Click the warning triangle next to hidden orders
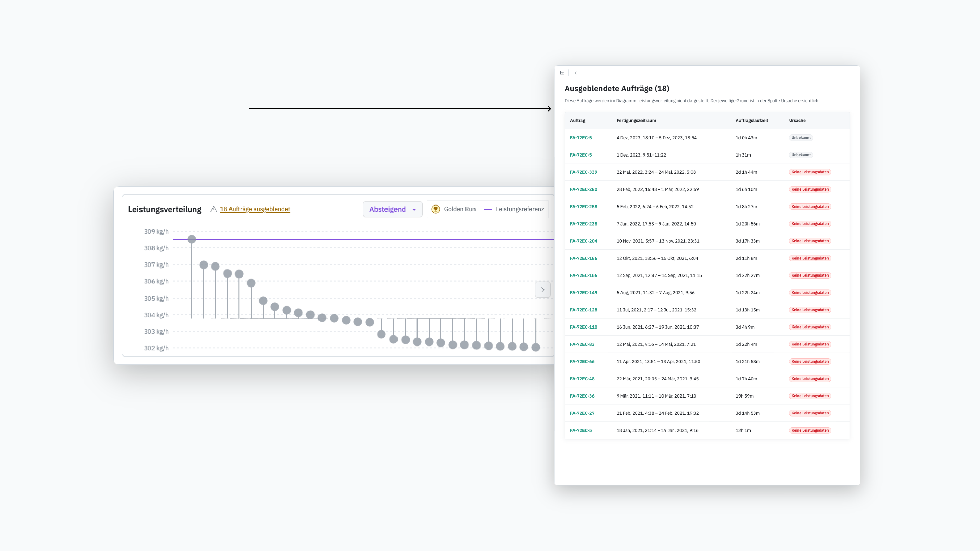 tap(214, 209)
